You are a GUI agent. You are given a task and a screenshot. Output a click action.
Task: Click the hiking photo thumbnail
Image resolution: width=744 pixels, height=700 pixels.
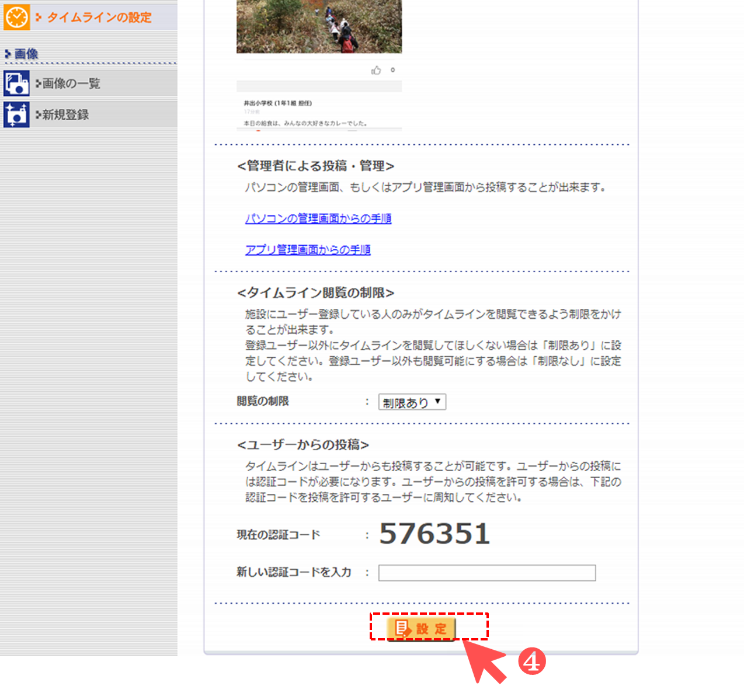point(319,26)
